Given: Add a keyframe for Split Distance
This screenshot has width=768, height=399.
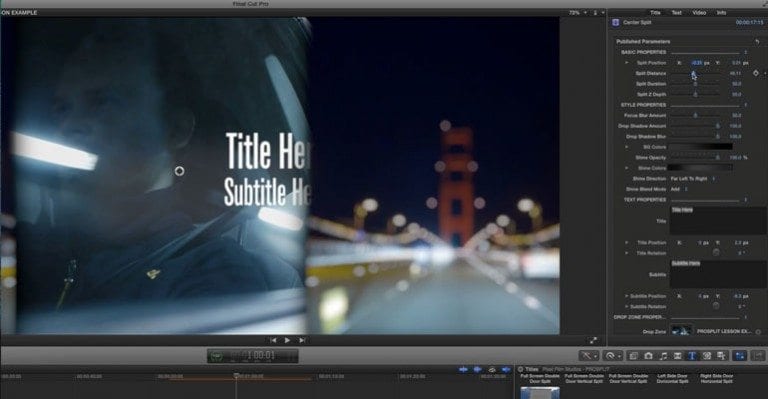Looking at the screenshot, I should click(756, 73).
